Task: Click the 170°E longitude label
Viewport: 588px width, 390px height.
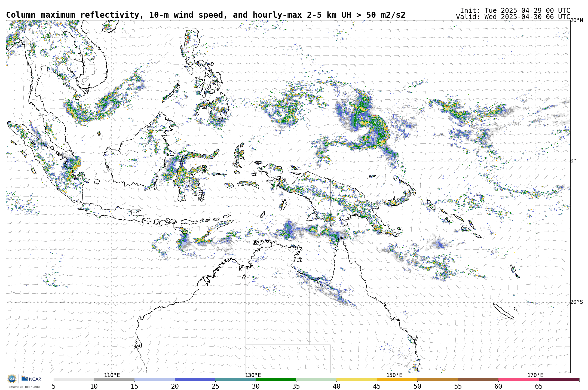Action: pyautogui.click(x=535, y=375)
